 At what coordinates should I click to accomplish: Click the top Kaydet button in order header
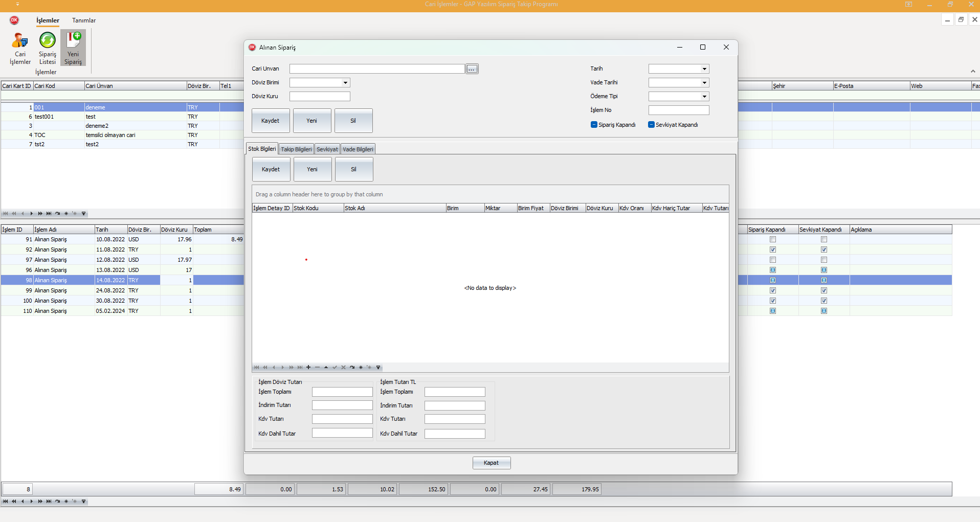271,121
